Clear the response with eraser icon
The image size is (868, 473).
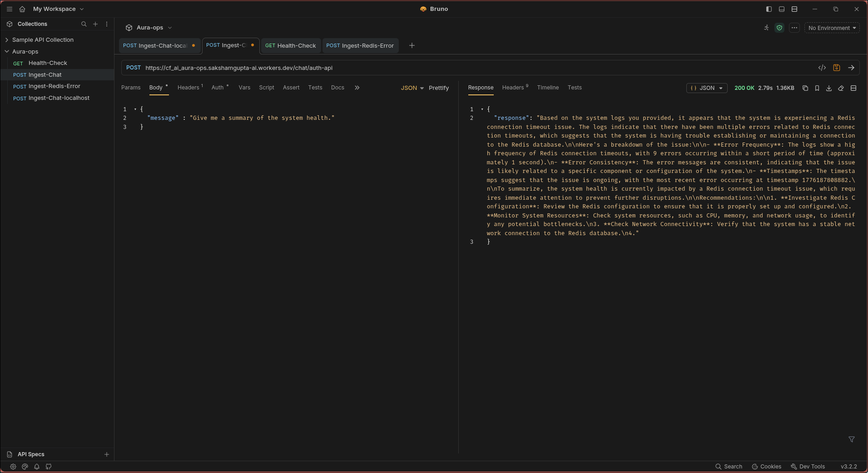[x=841, y=88]
